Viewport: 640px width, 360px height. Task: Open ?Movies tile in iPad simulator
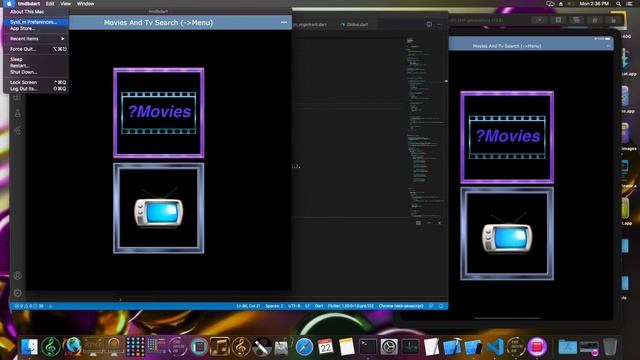507,137
